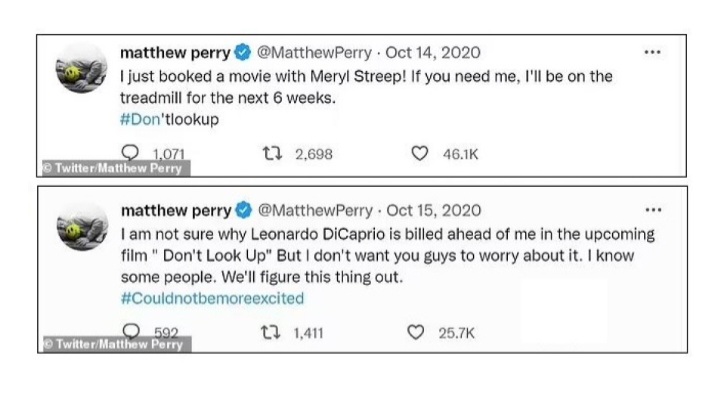Image resolution: width=720 pixels, height=393 pixels.
Task: Open the #Couldnotbemoreexcited hashtag
Action: 212,298
